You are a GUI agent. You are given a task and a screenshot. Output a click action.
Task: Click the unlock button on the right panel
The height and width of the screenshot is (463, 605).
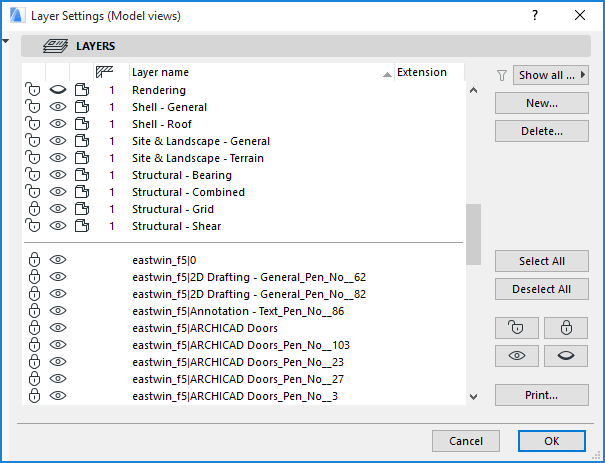tap(517, 328)
